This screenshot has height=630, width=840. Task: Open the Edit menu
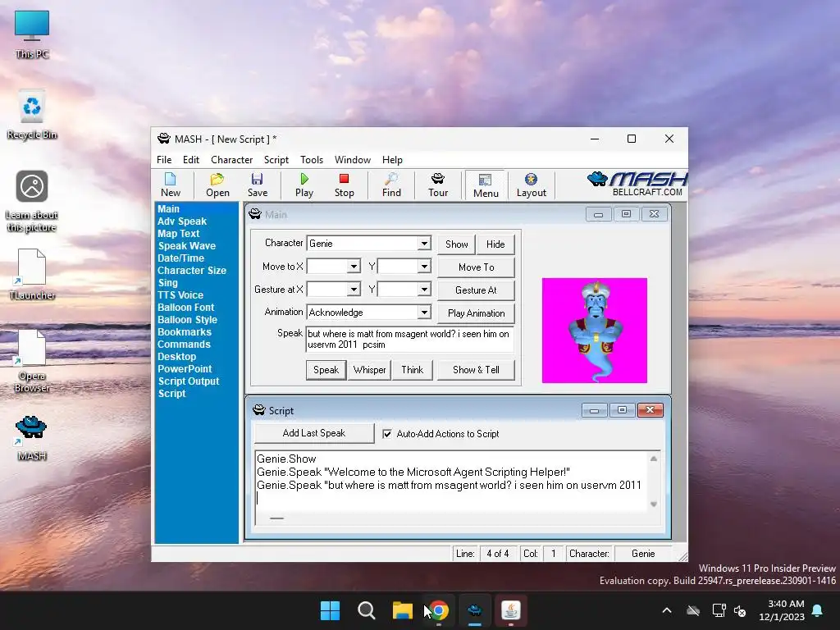(190, 160)
